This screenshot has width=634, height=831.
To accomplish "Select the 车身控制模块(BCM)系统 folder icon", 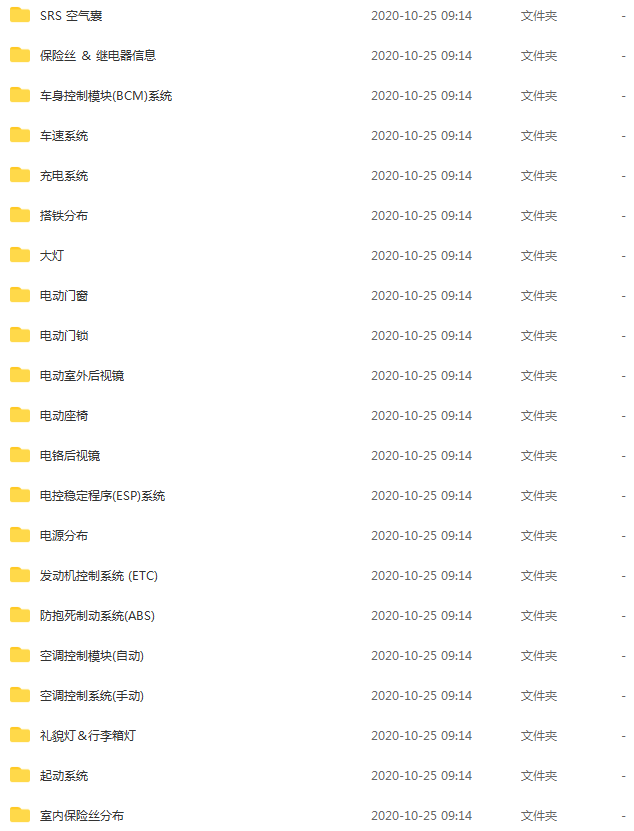I will tap(20, 95).
